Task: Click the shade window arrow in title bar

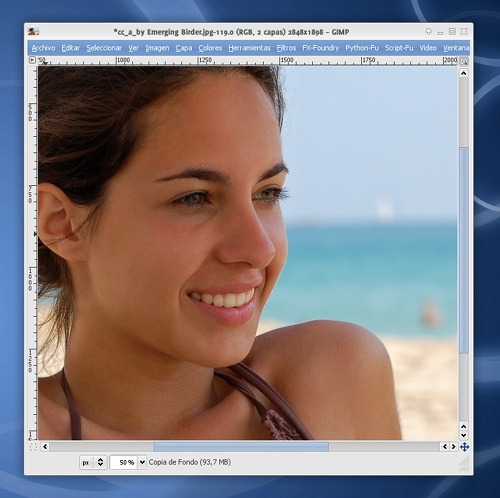Action: tap(429, 31)
